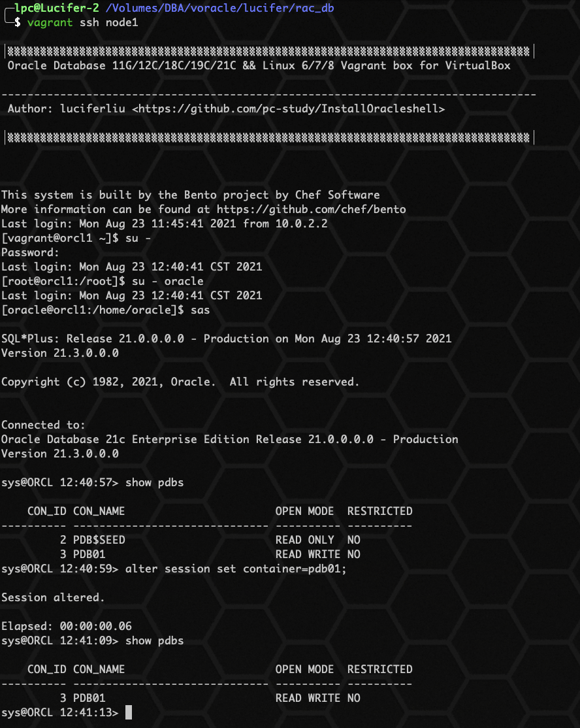Click the Oracle Database Vagrant box banner line

pos(259,65)
